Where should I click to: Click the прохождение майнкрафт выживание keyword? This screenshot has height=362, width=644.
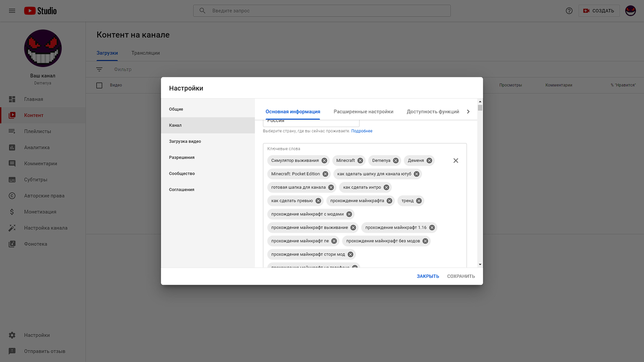(313, 227)
